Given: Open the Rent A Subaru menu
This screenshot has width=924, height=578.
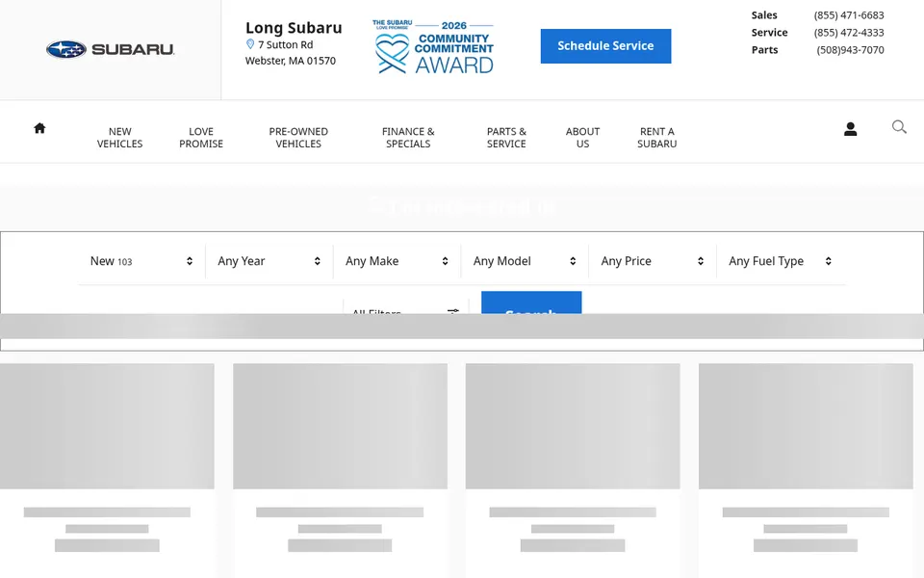Looking at the screenshot, I should click(656, 138).
